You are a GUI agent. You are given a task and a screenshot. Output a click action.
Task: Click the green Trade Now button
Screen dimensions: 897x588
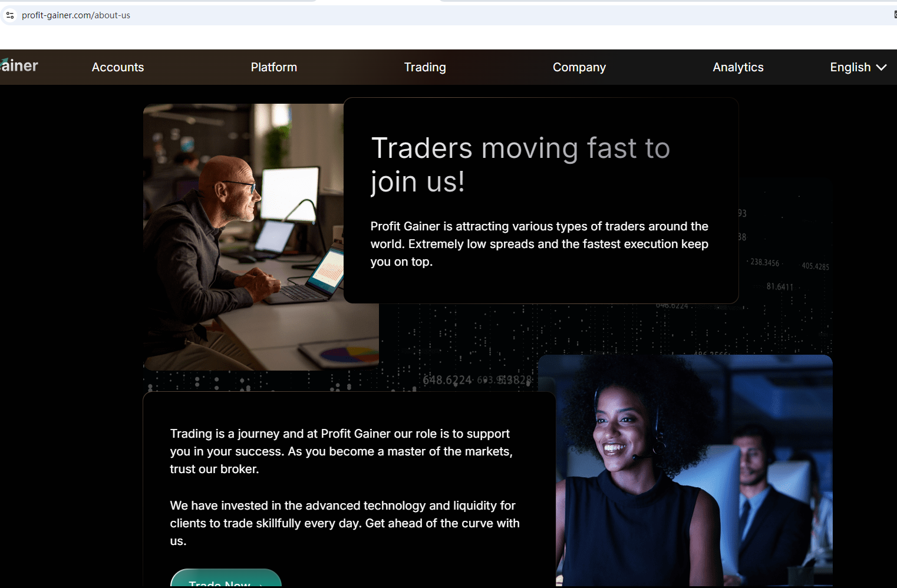pos(226,579)
